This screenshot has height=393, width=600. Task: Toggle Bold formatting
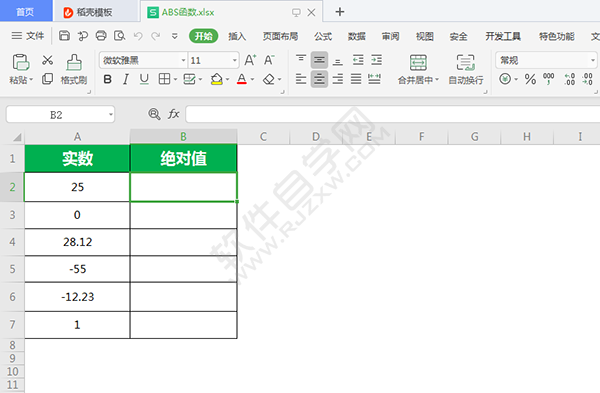coord(108,79)
